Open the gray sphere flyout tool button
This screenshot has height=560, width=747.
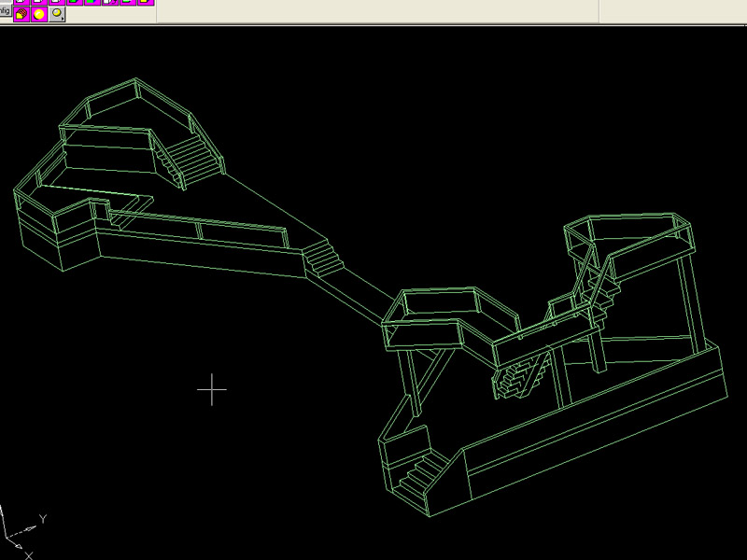coord(58,14)
